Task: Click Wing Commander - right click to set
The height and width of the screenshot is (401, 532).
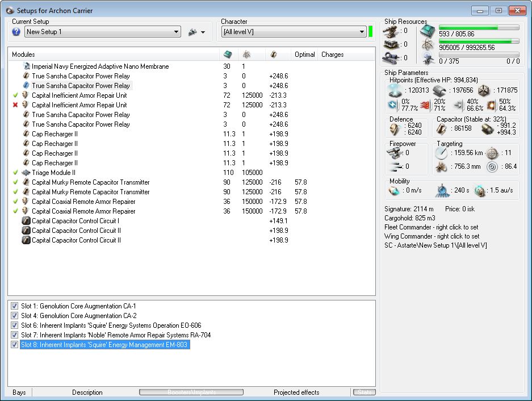Action: [432, 236]
